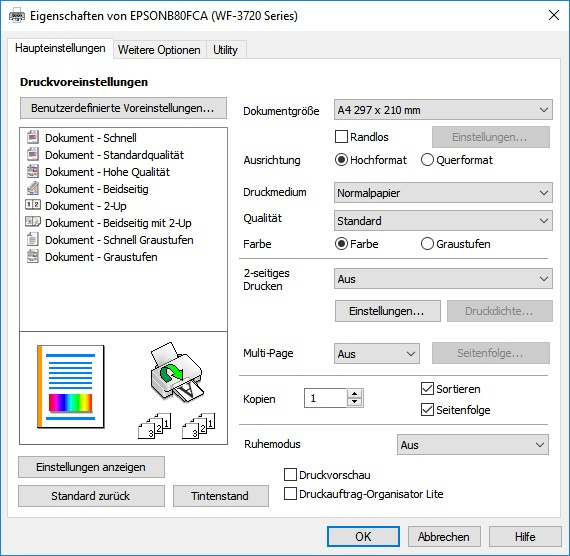Enable the Druckvorschau checkbox
Screen dimensions: 570x556
290,475
